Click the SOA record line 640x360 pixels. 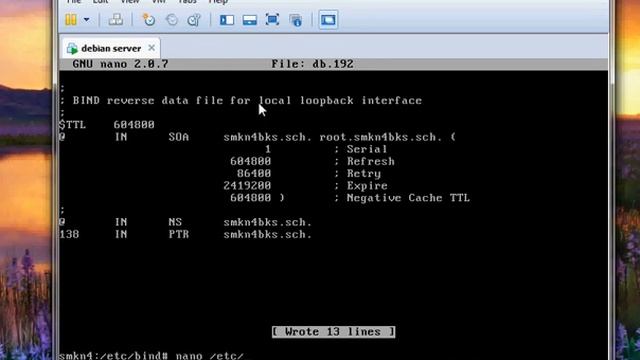258,137
